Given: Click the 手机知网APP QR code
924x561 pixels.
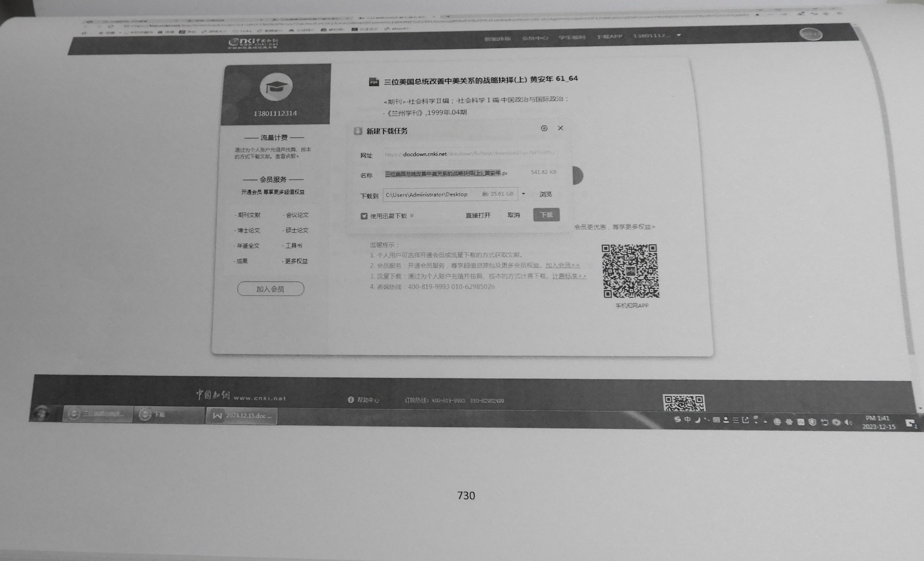Looking at the screenshot, I should 630,271.
